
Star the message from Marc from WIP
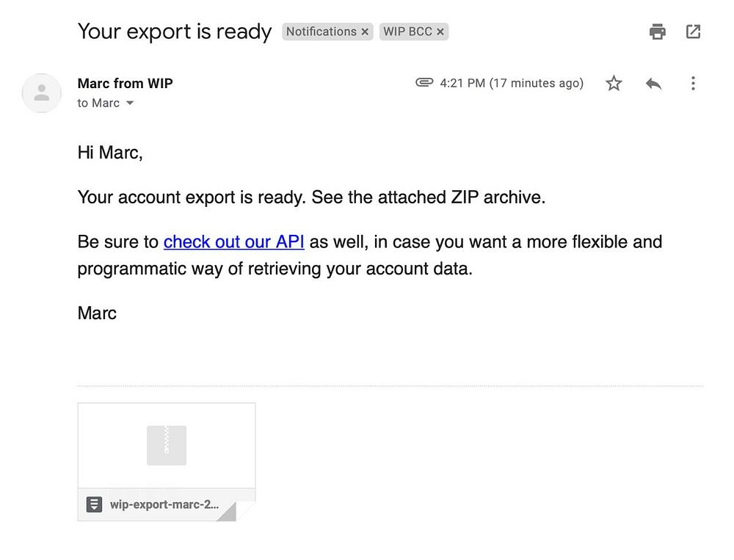tap(614, 84)
